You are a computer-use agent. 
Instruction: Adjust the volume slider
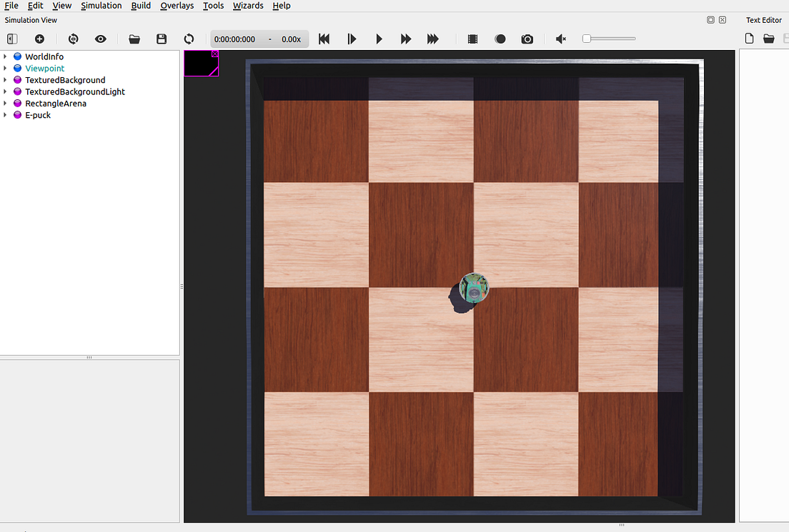(x=608, y=39)
